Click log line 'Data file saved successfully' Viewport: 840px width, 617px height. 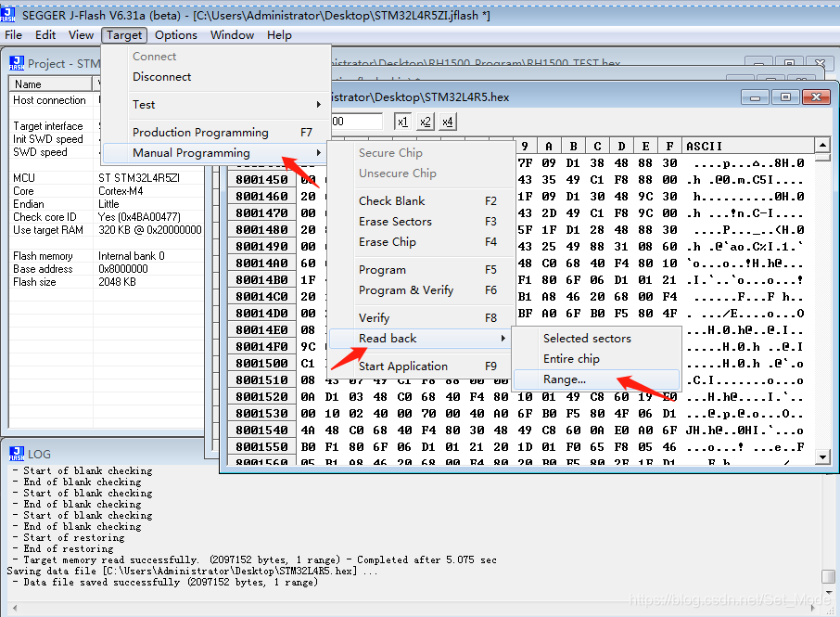pos(165,582)
